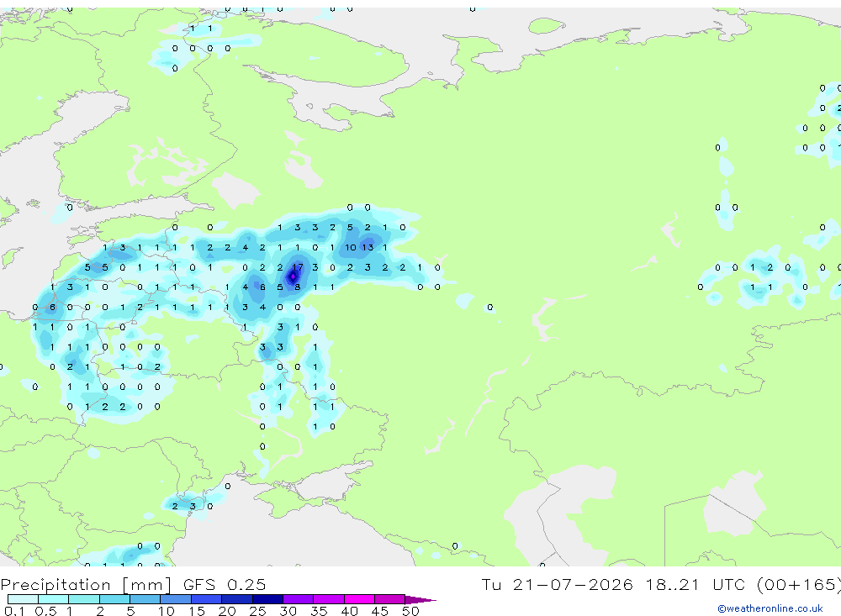Click the pointed arrow swatch beyond 50

[x=420, y=599]
